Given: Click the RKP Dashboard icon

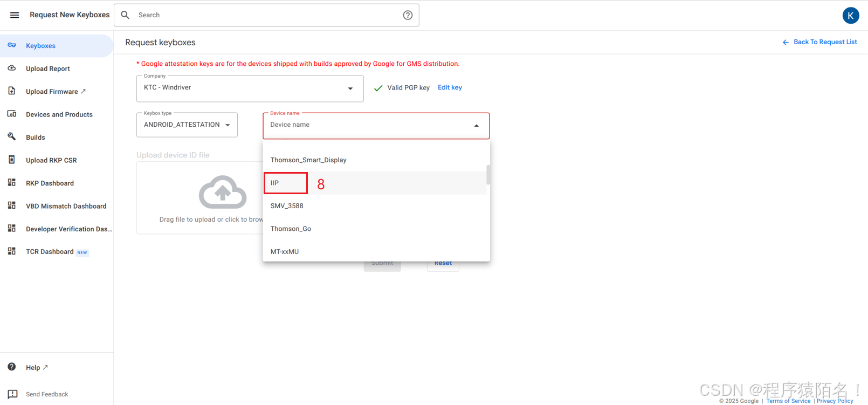Looking at the screenshot, I should tap(12, 183).
